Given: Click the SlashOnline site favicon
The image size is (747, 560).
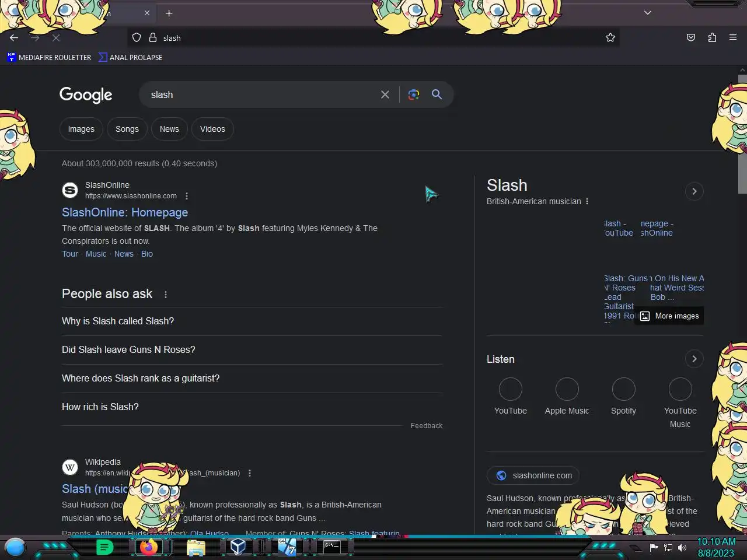Looking at the screenshot, I should tap(70, 190).
